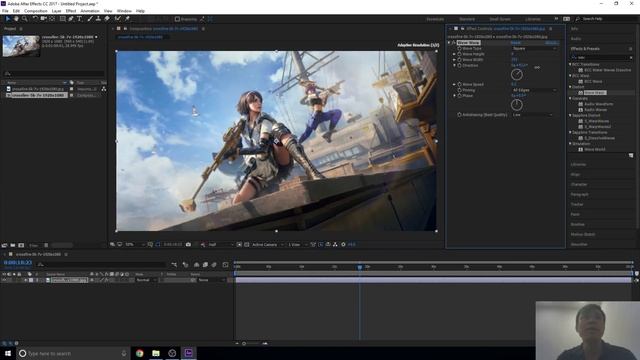Select the Puppet Pin tool
Viewport: 640px width, 360px height.
127,19
